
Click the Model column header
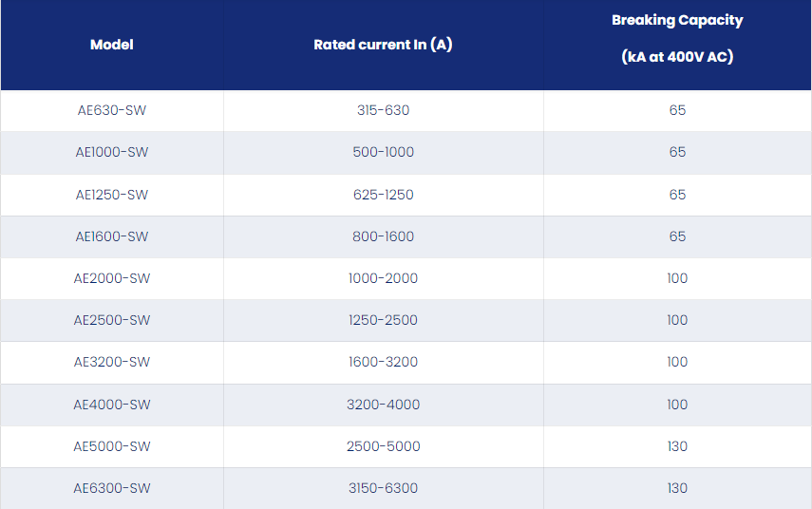[112, 45]
